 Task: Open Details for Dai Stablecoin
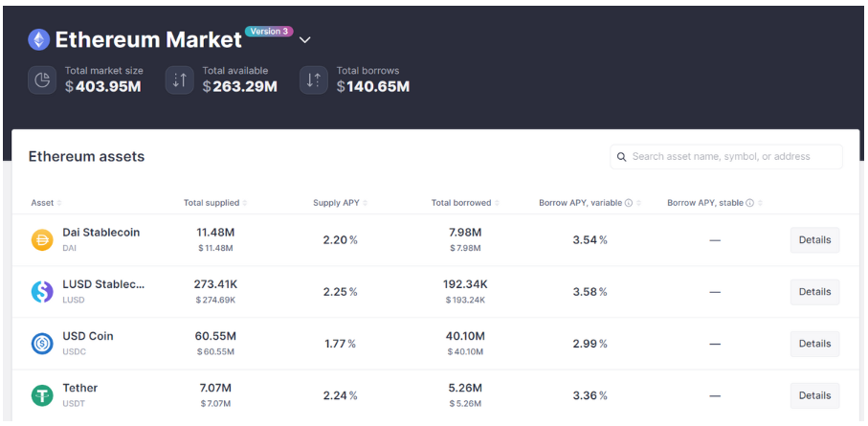point(814,240)
